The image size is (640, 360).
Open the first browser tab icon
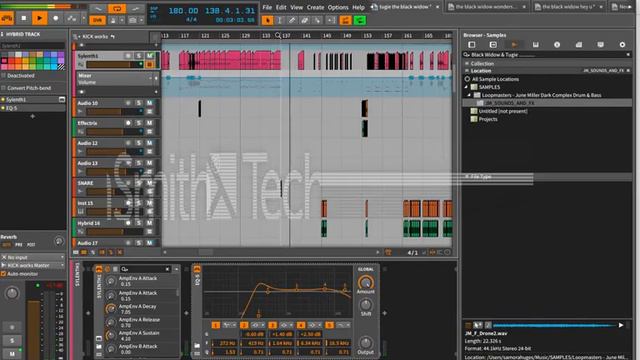coord(472,44)
